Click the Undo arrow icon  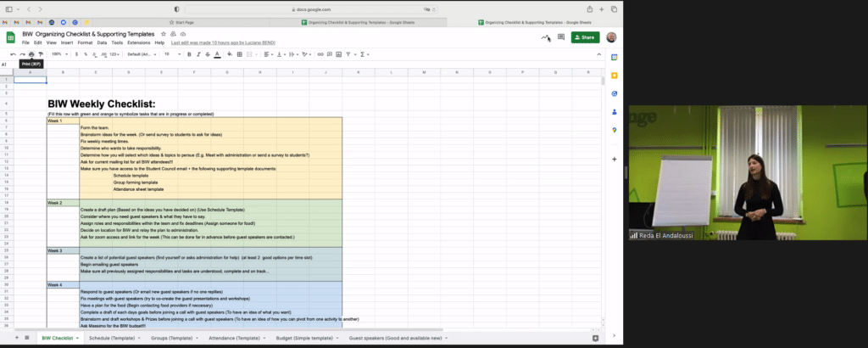pyautogui.click(x=12, y=53)
